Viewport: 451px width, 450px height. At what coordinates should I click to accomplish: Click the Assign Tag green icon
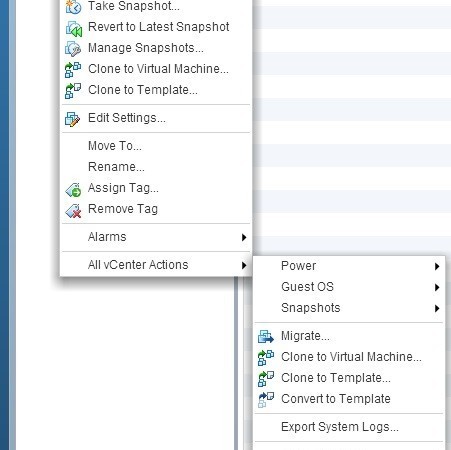coord(73,190)
